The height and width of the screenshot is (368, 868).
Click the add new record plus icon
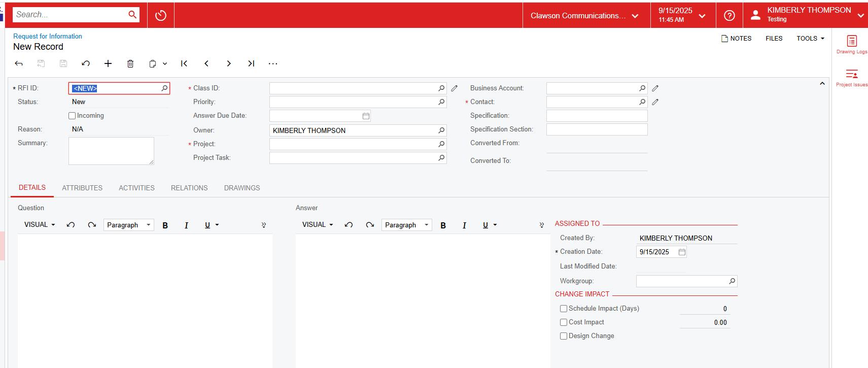click(x=108, y=63)
